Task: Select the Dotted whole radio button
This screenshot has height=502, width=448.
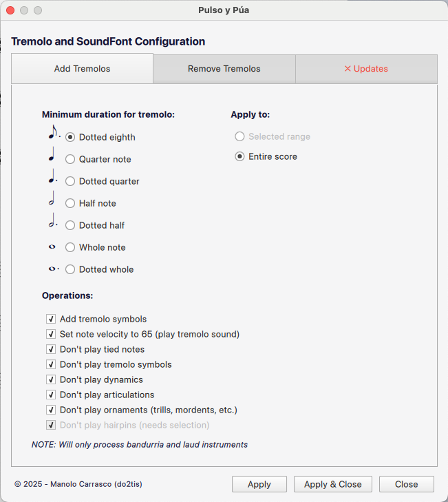Action: 70,269
